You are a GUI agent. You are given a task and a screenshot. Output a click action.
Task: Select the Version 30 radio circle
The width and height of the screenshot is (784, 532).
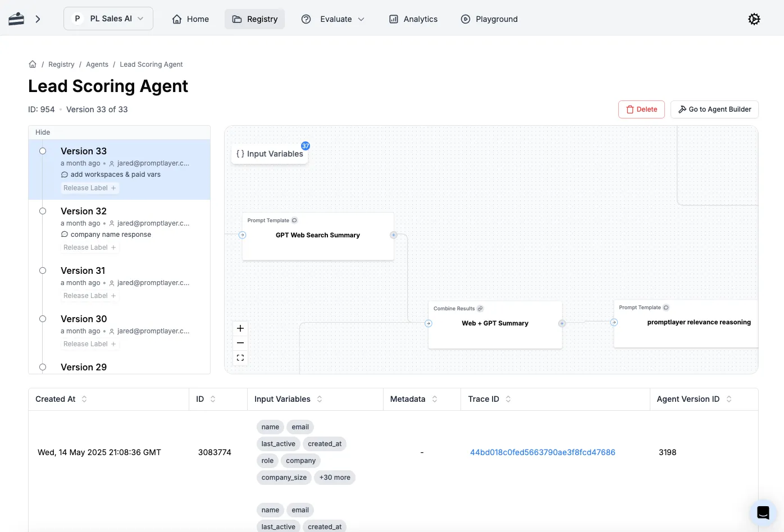pos(43,319)
